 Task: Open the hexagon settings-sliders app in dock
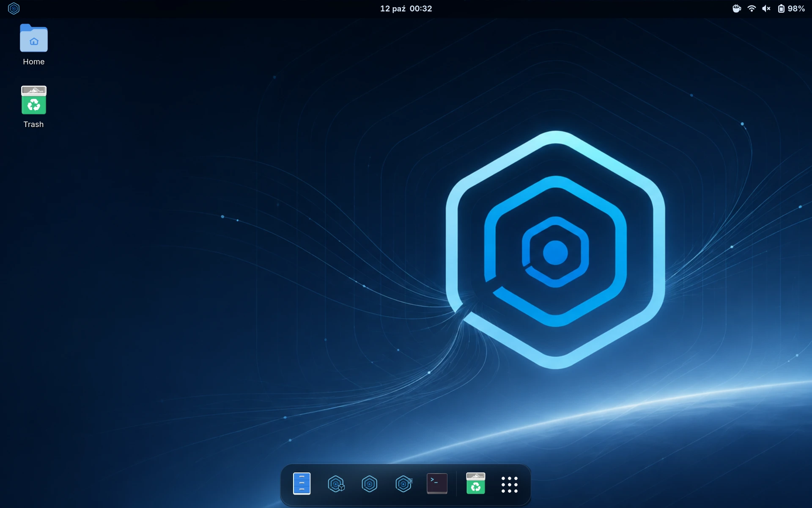[403, 484]
